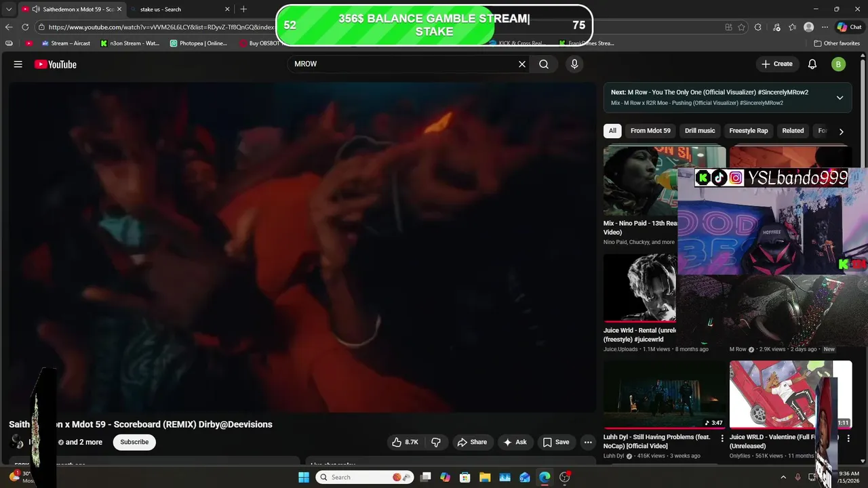The width and height of the screenshot is (868, 488).
Task: Open the YouTube hamburger guide menu
Action: pyautogui.click(x=18, y=64)
